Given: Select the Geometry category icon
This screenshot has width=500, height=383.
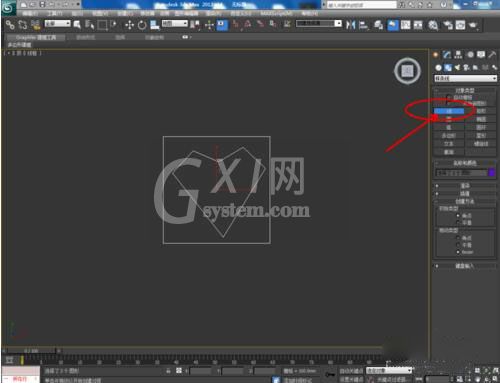Looking at the screenshot, I should click(x=438, y=68).
